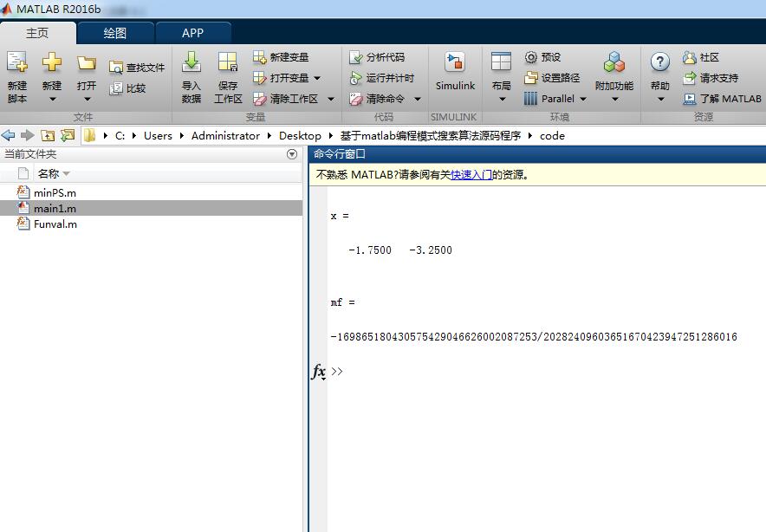This screenshot has width=766, height=532.
Task: Click Community (社区) icon
Action: [689, 58]
